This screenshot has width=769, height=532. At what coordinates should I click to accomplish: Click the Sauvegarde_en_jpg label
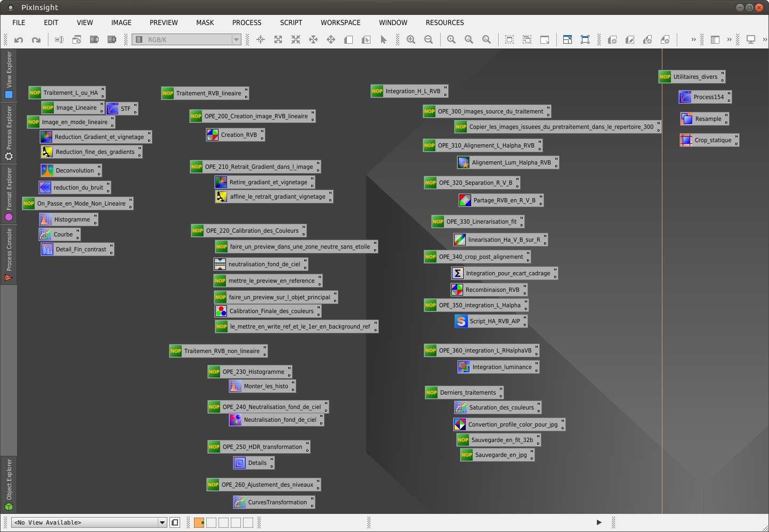[x=500, y=455]
